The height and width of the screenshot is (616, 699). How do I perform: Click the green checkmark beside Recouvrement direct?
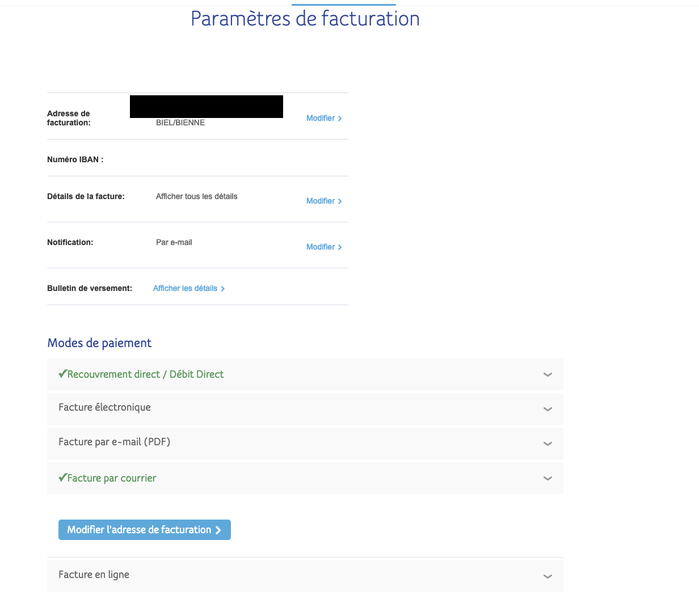click(62, 374)
